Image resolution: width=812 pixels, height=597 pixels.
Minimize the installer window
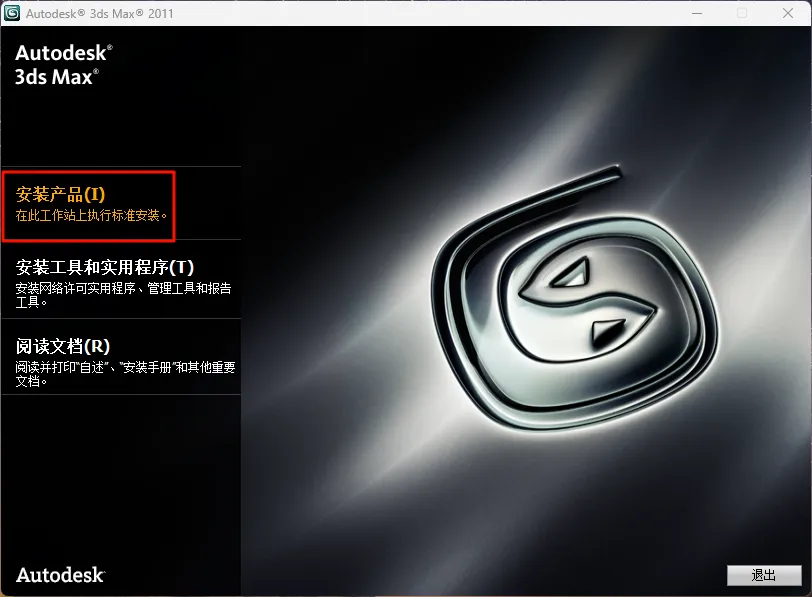(697, 13)
